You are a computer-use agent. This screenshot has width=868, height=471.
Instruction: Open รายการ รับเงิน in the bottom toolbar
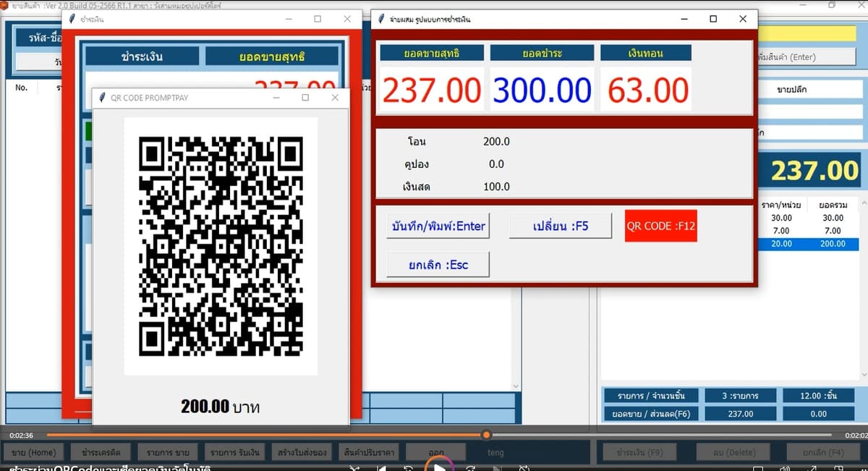(234, 452)
